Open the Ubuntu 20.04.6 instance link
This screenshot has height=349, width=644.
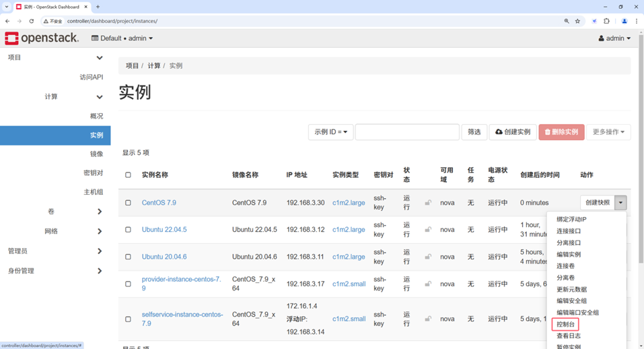pyautogui.click(x=164, y=257)
